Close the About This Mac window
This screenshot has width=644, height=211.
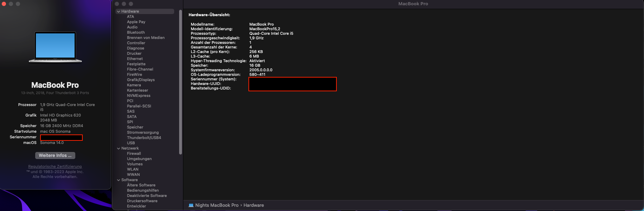(4, 4)
